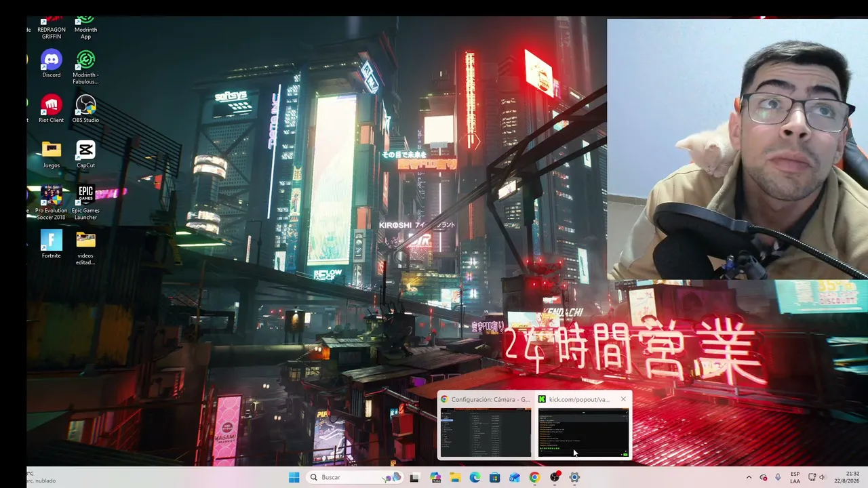The image size is (868, 488).
Task: Show hidden system tray icons
Action: [x=749, y=477]
